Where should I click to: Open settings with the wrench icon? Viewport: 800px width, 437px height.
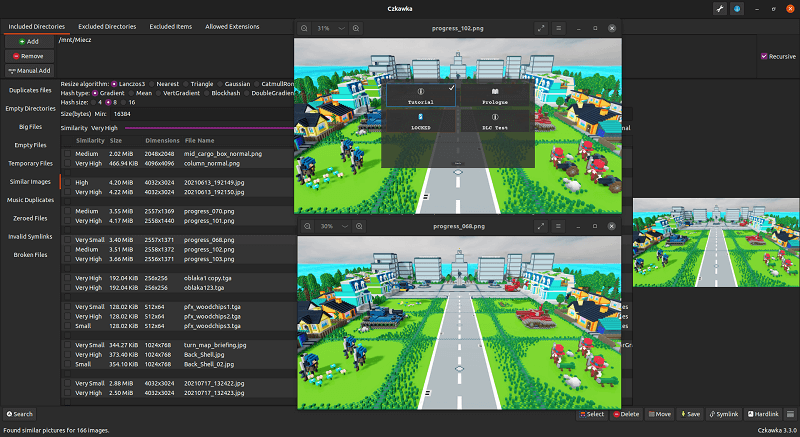pyautogui.click(x=718, y=8)
